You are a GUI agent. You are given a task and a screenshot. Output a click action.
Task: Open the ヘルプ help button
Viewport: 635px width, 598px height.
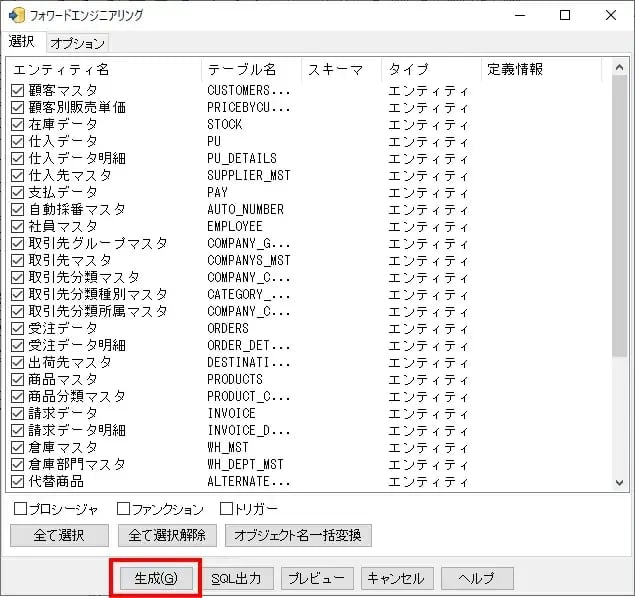(476, 578)
